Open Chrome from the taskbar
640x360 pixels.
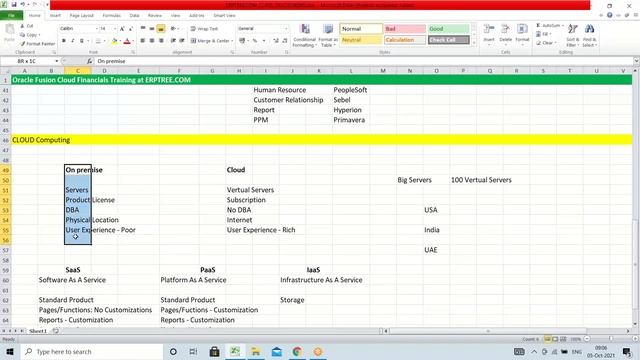(x=297, y=351)
